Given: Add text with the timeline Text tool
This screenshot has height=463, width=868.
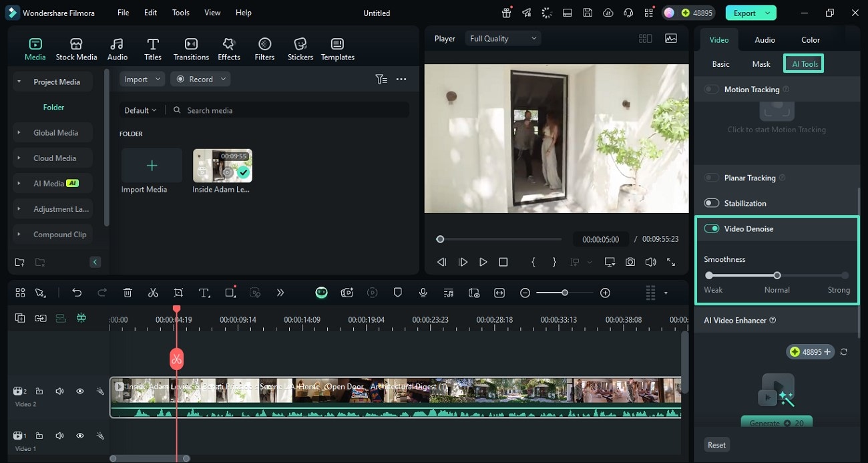Looking at the screenshot, I should click(204, 293).
